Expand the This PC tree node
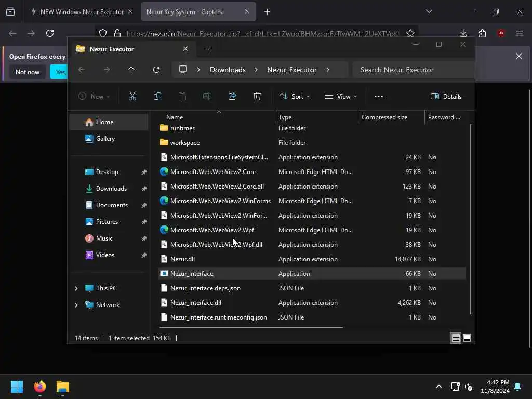The image size is (532, 399). (76, 288)
